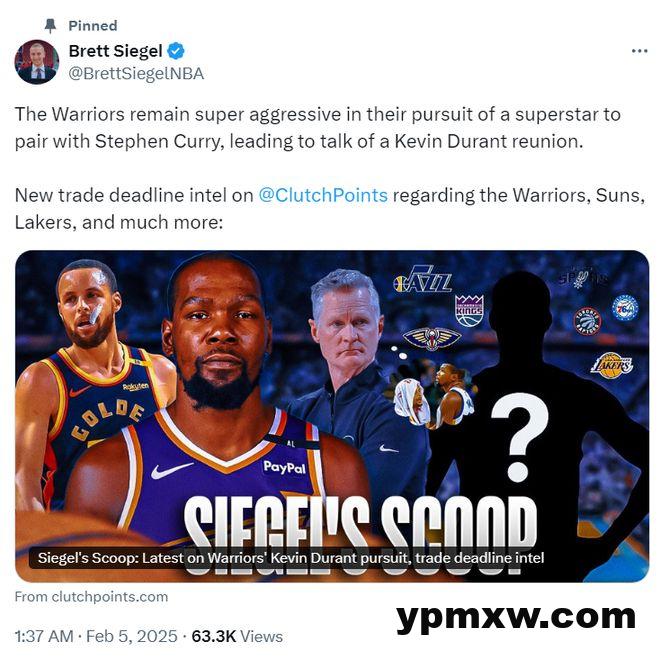Open the Brett Siegel display name
The image size is (660, 660).
[x=115, y=51]
